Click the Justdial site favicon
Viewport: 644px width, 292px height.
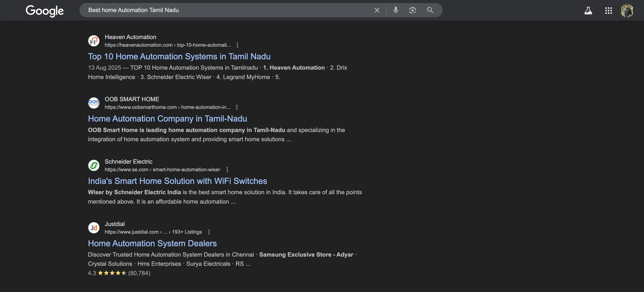[x=94, y=228]
